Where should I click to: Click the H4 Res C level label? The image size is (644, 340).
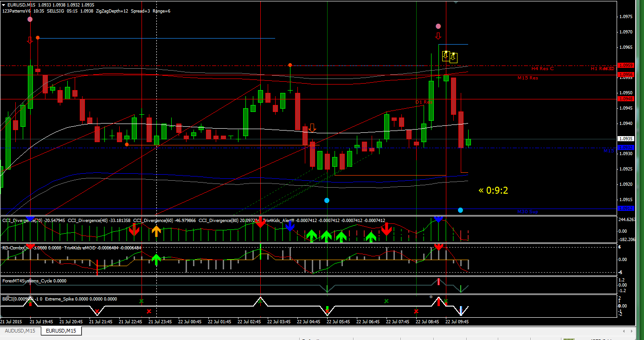pos(542,69)
